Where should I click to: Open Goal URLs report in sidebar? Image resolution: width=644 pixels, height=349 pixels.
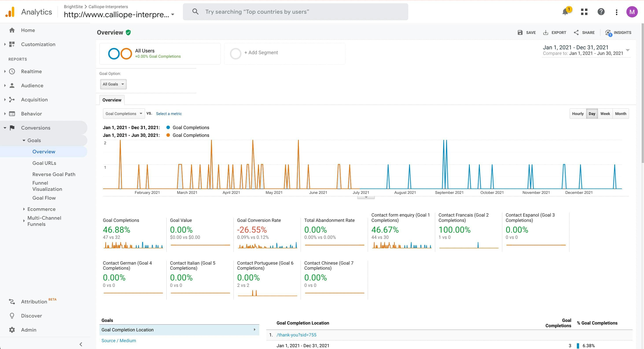pos(44,163)
